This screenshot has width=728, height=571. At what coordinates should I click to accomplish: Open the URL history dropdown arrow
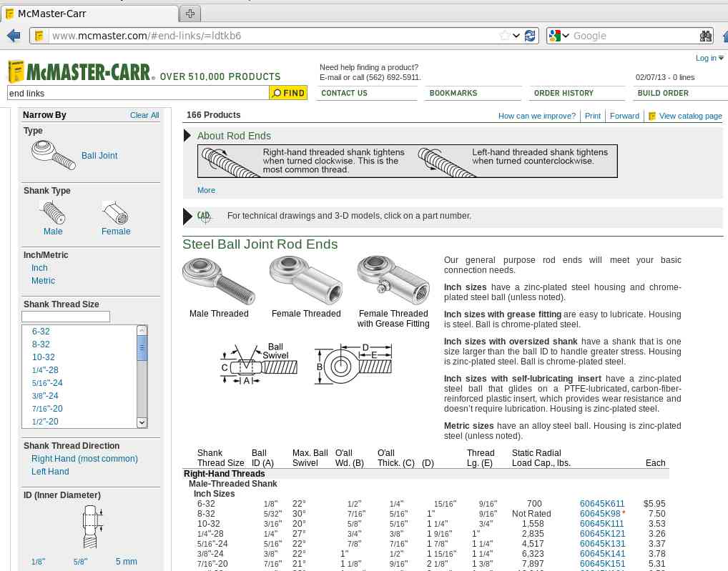(516, 36)
